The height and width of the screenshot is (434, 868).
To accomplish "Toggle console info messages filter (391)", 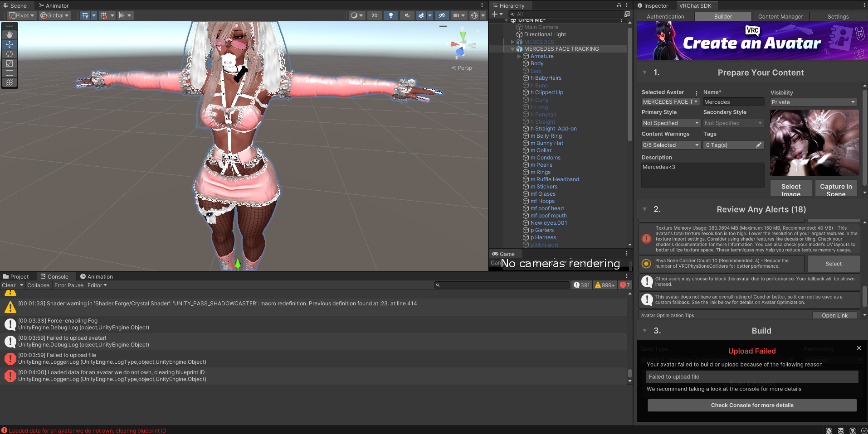I will (582, 285).
